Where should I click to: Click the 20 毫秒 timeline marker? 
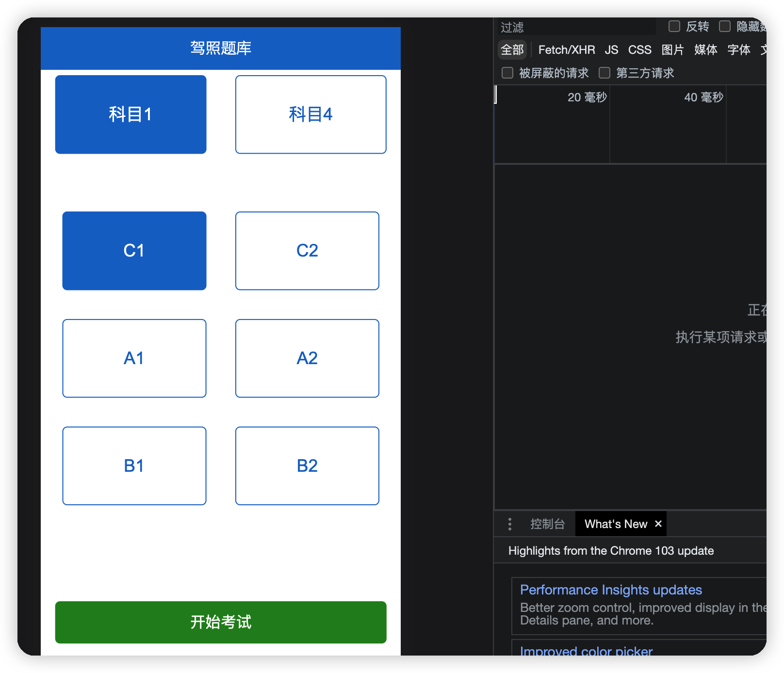(x=587, y=97)
